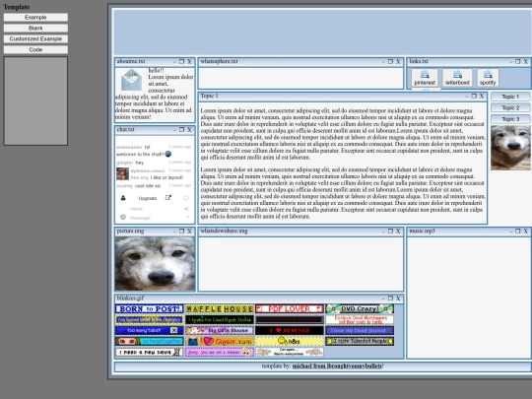Click the webmaster username in chat
532x399 pixels.
point(129,147)
